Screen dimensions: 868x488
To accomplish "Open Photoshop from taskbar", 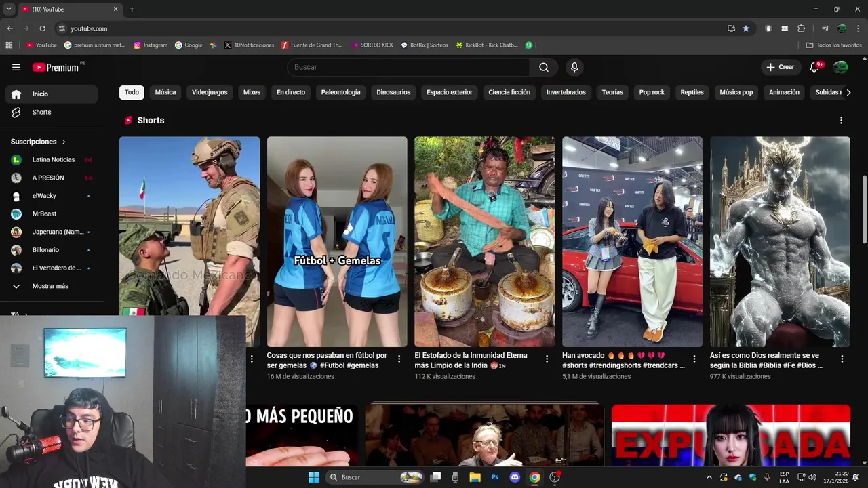I will tap(495, 477).
